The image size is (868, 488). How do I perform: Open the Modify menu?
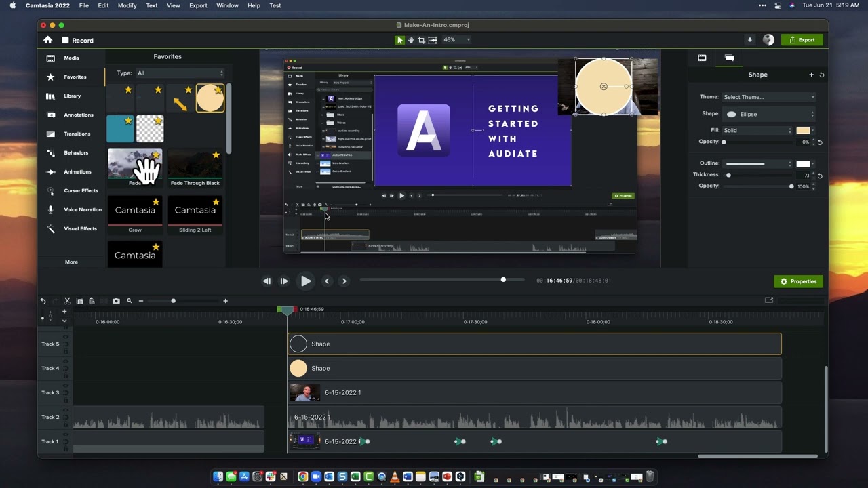127,5
